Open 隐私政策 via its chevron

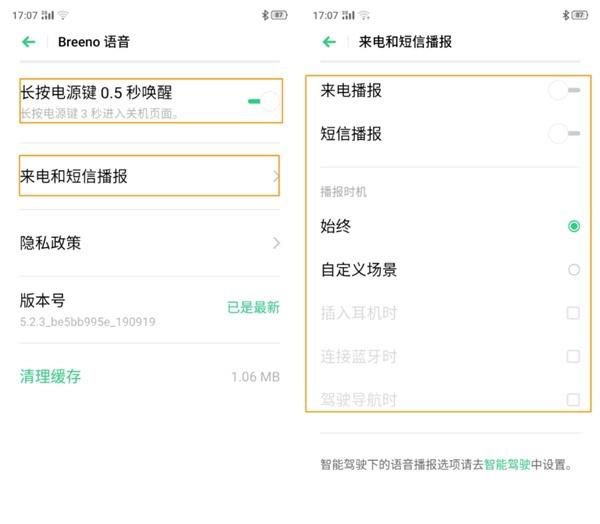click(x=276, y=243)
